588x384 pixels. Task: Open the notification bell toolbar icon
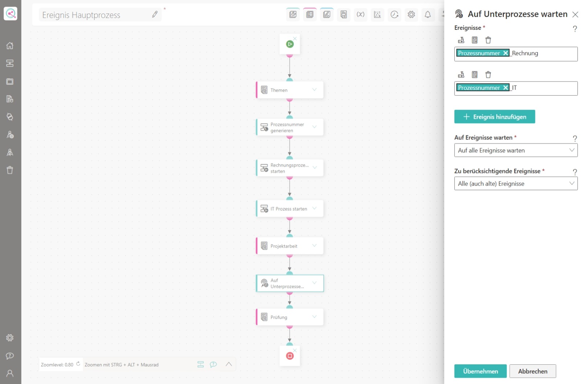tap(428, 15)
